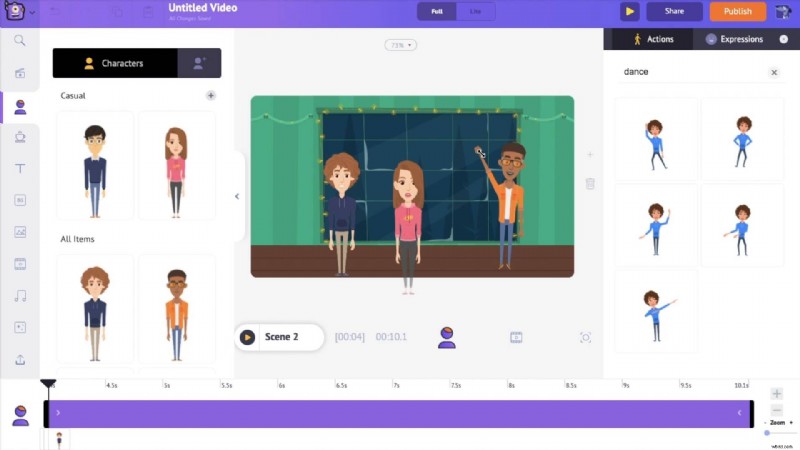Delete the scene with trash icon

click(x=590, y=184)
